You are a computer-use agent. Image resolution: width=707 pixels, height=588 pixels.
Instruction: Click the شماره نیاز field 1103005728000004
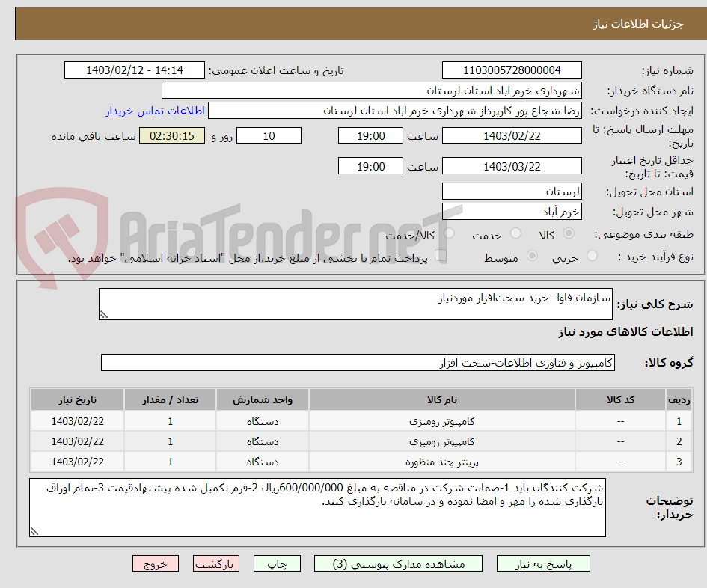coord(512,70)
